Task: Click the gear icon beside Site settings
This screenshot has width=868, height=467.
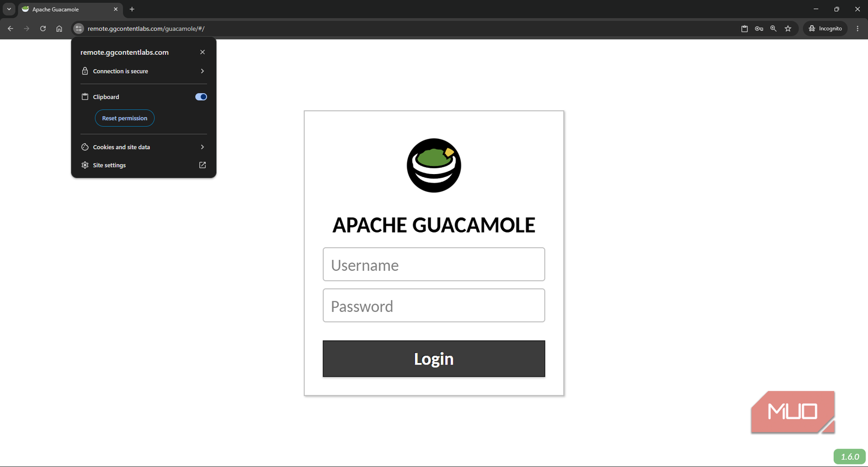Action: coord(85,165)
